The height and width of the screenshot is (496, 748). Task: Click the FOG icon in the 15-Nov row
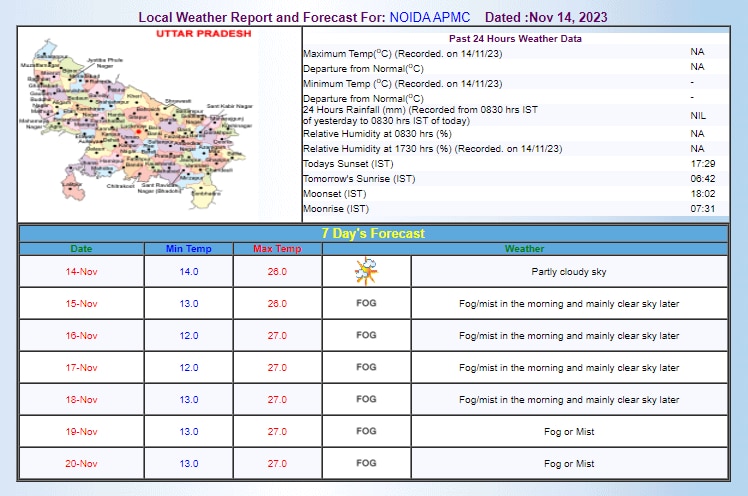coord(366,303)
